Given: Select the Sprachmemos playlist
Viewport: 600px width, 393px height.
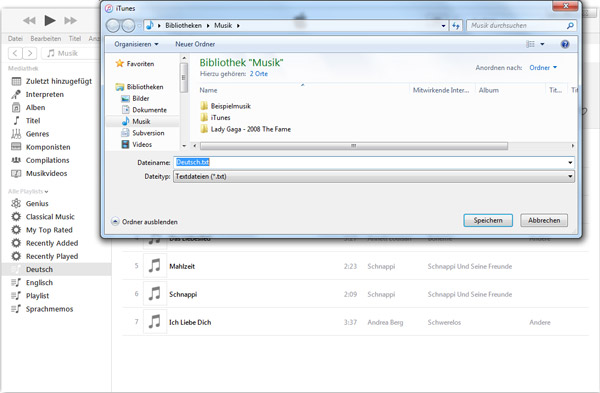Looking at the screenshot, I should pos(49,309).
